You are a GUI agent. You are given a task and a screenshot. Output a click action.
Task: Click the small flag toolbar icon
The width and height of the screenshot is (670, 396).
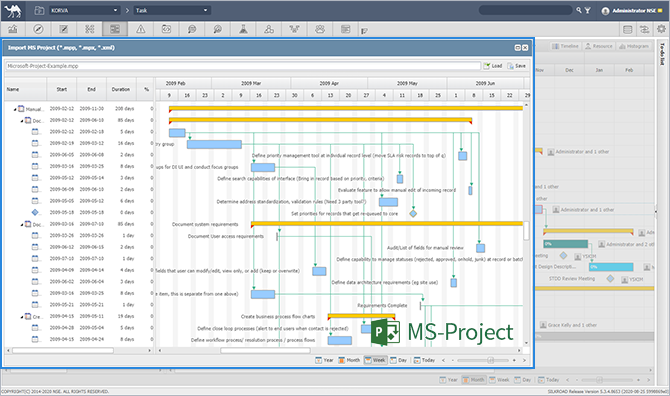tap(364, 31)
